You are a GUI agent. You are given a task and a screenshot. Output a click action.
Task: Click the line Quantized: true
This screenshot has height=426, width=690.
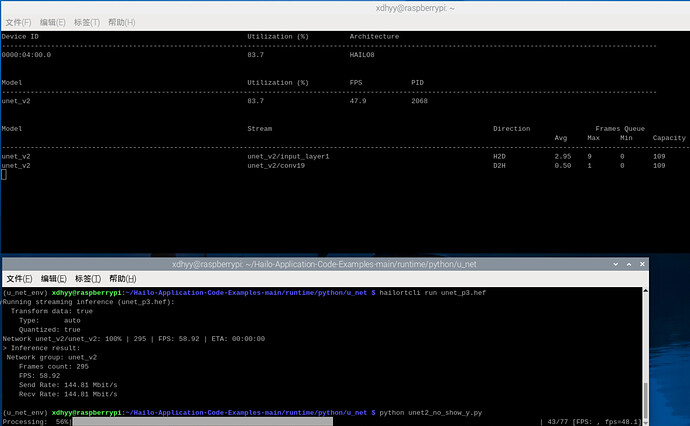[x=49, y=330]
